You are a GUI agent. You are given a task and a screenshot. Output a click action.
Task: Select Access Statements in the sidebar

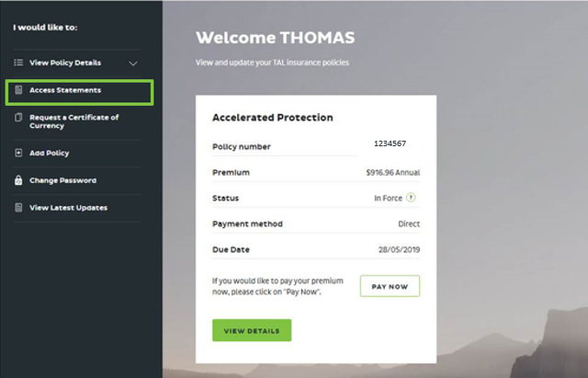(x=65, y=90)
